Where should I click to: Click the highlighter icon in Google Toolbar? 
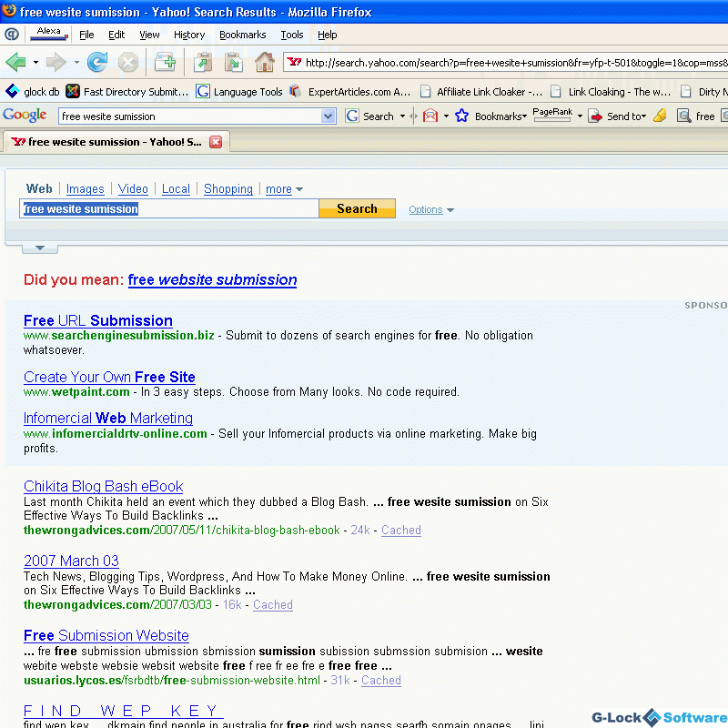(660, 116)
